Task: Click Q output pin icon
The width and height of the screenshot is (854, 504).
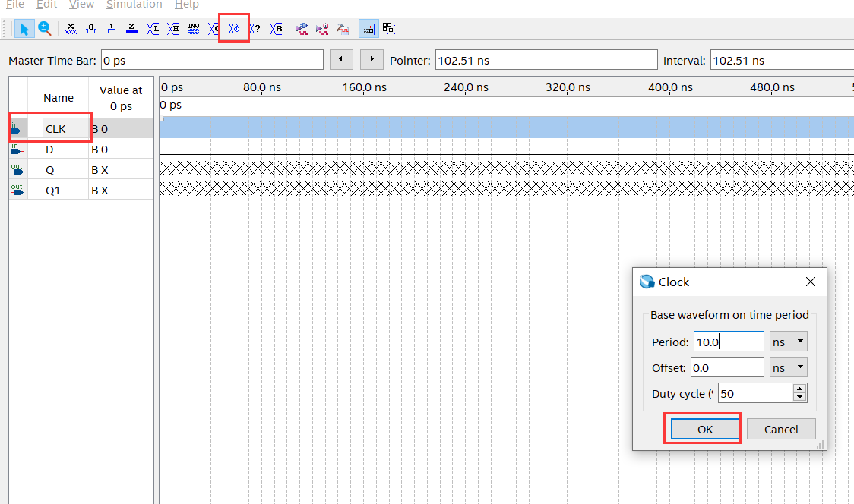Action: (x=17, y=170)
